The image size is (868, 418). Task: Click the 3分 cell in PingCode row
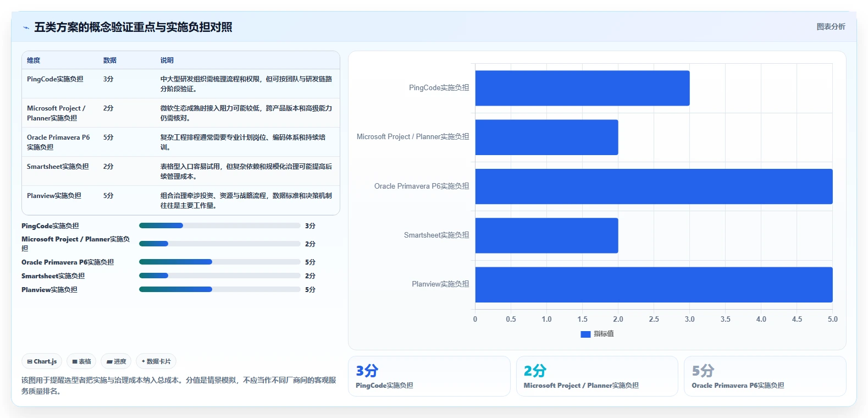[108, 79]
